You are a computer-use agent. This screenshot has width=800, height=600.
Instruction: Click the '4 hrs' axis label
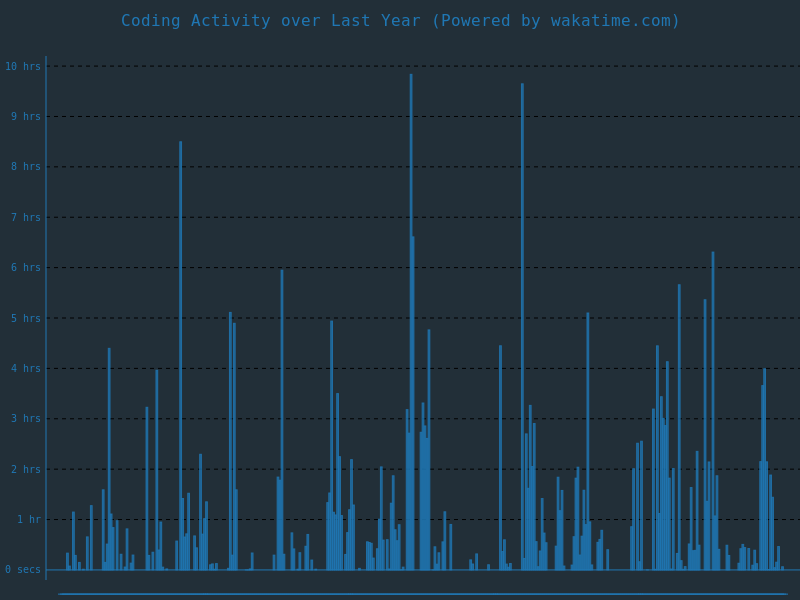coord(26,369)
